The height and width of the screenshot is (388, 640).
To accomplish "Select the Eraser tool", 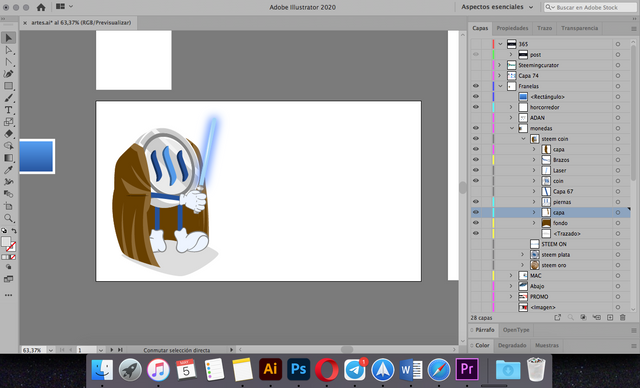I will coord(8,134).
